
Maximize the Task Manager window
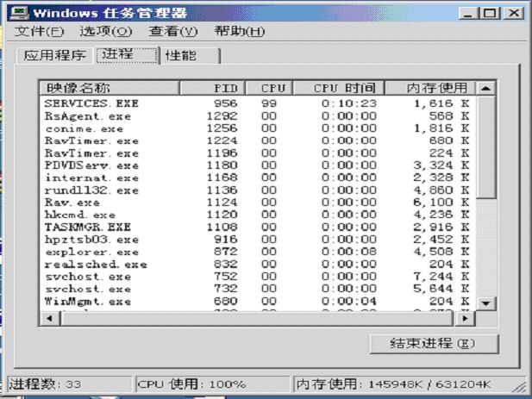(490, 13)
